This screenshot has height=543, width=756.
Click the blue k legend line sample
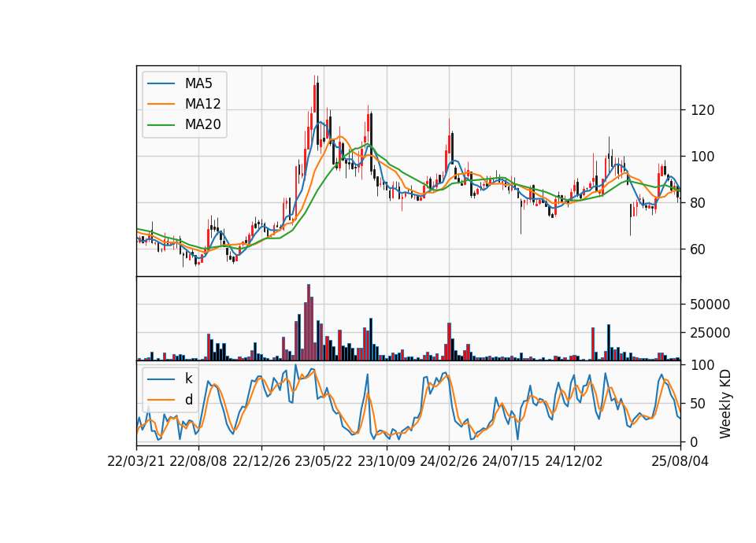[161, 379]
